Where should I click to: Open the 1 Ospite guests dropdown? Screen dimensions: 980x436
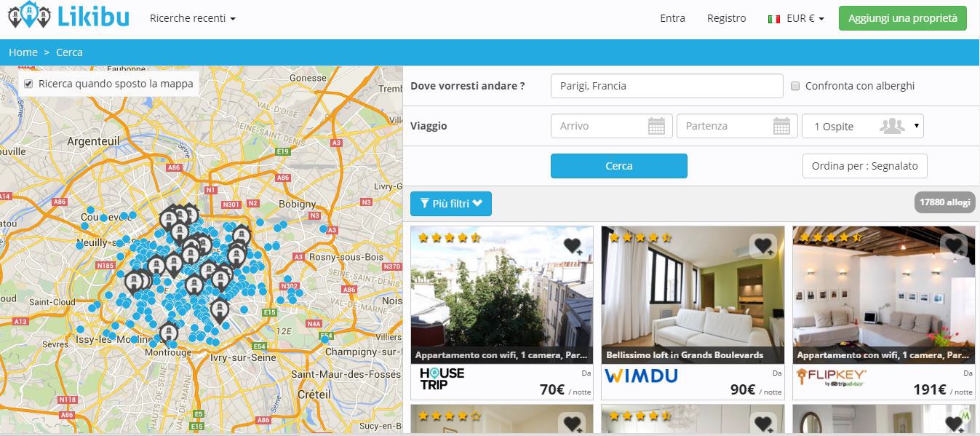tap(863, 126)
